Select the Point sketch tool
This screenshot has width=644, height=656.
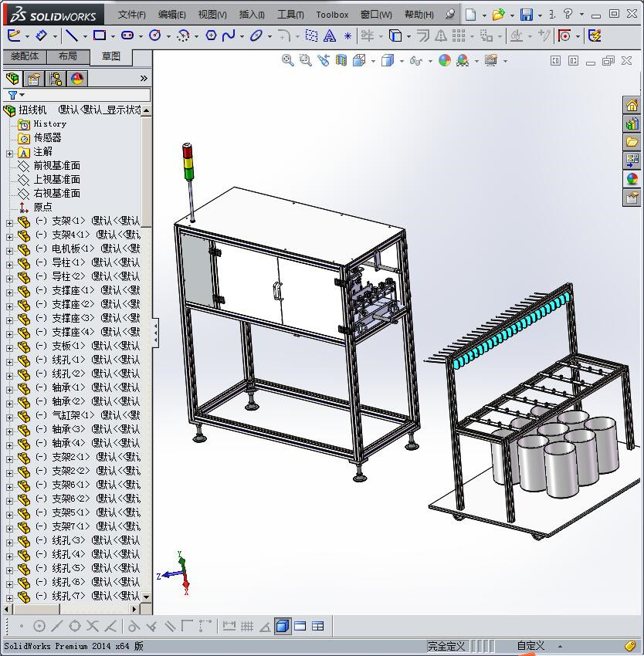tap(347, 36)
